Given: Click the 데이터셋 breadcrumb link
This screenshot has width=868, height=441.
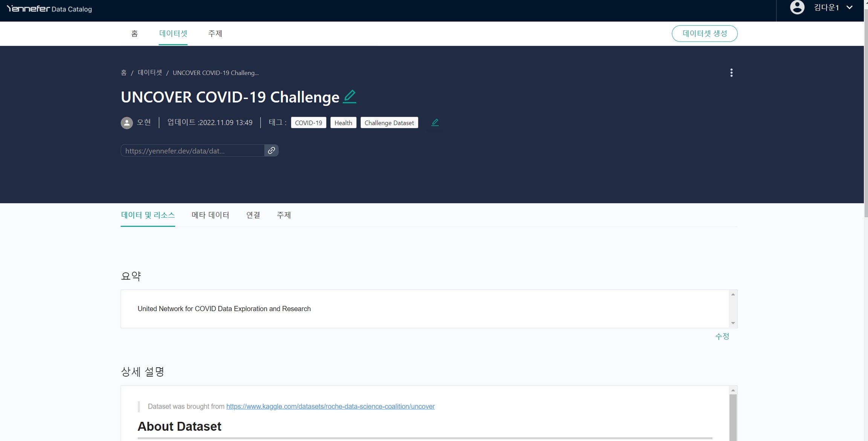Looking at the screenshot, I should (150, 73).
